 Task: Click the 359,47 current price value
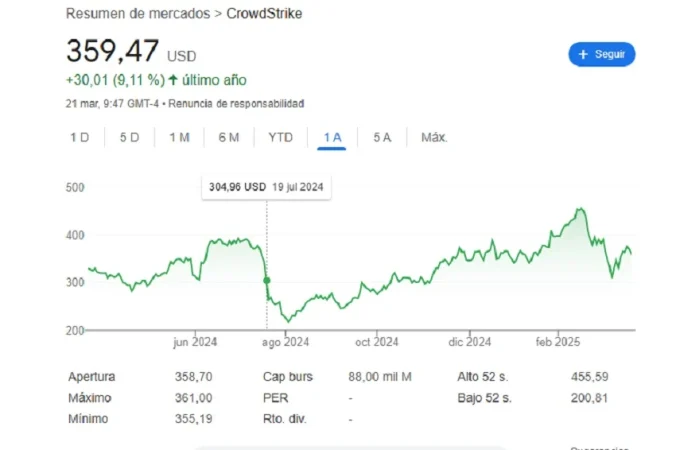coord(113,51)
